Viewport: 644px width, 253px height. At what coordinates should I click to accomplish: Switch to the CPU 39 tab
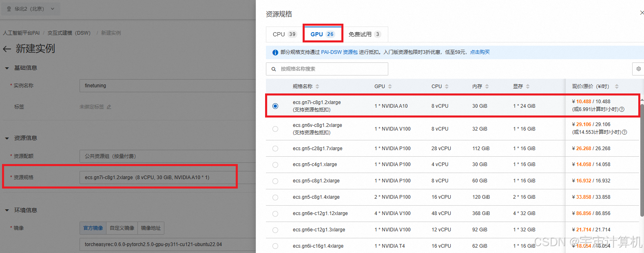(x=284, y=34)
